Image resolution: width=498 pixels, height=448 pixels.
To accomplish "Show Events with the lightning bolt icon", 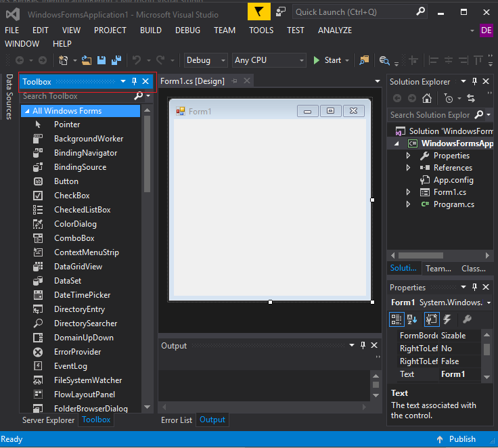I will point(447,319).
